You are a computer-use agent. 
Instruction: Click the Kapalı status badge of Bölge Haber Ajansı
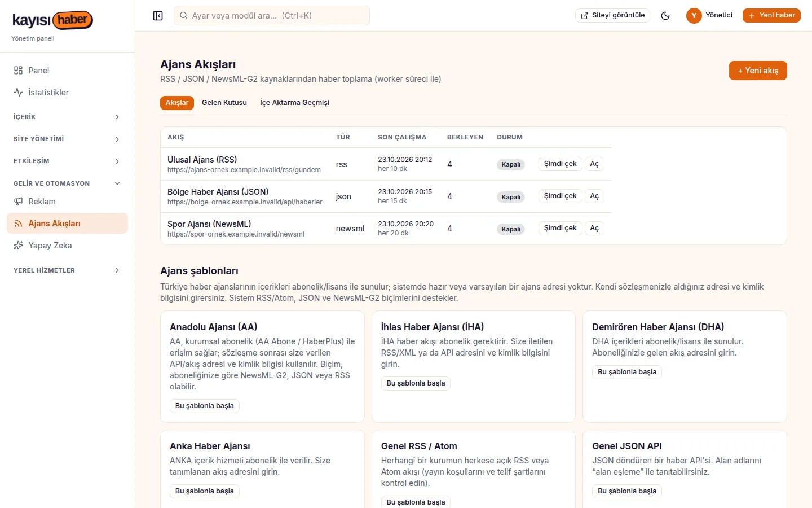pos(511,197)
